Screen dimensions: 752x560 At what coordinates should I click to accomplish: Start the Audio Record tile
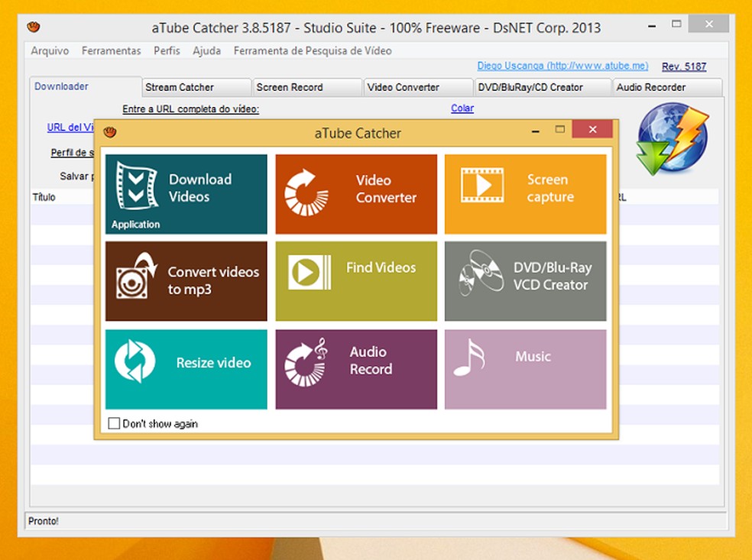click(356, 369)
